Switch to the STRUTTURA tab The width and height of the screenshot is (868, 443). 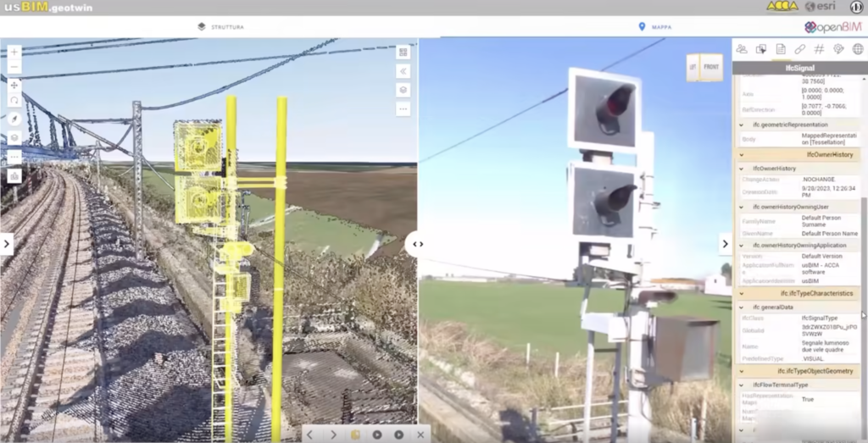point(220,27)
